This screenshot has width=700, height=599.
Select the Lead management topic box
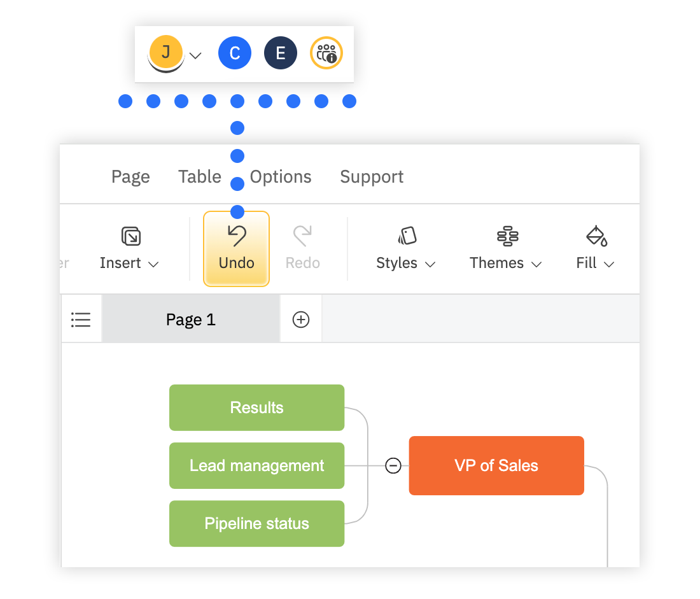[256, 465]
